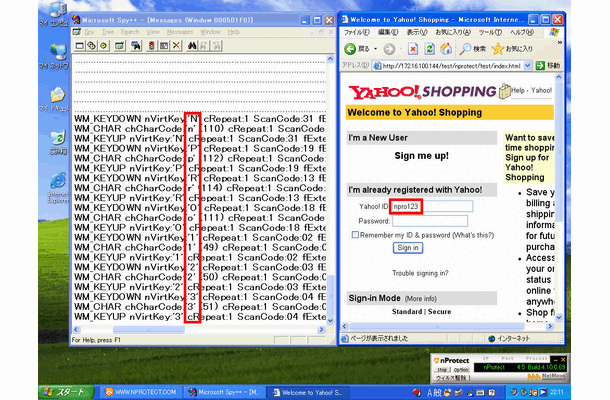
Task: Click the Option button in nProtect panel
Action: [461, 370]
